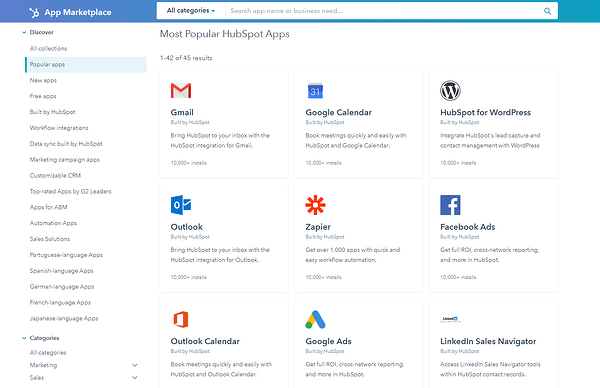Open the Google Calendar title
Screen dimensions: 600x388
339,112
